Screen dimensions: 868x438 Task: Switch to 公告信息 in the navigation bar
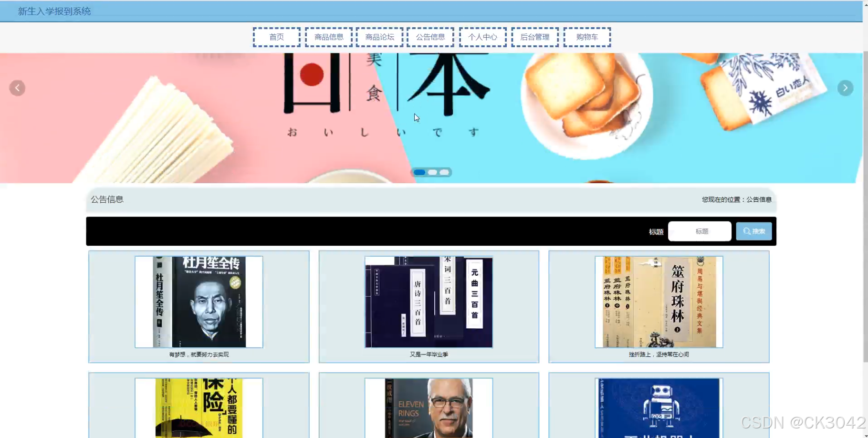coord(430,37)
